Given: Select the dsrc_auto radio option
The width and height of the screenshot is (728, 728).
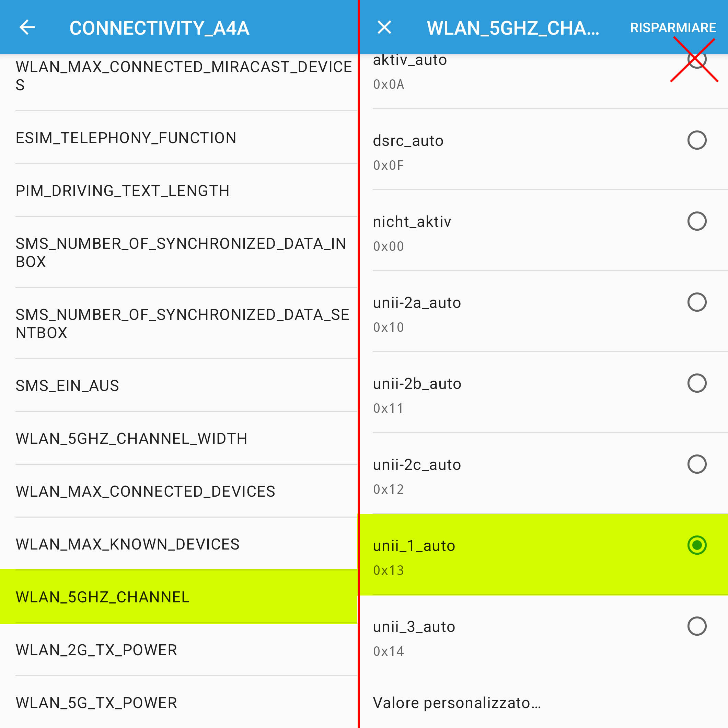Looking at the screenshot, I should point(696,140).
